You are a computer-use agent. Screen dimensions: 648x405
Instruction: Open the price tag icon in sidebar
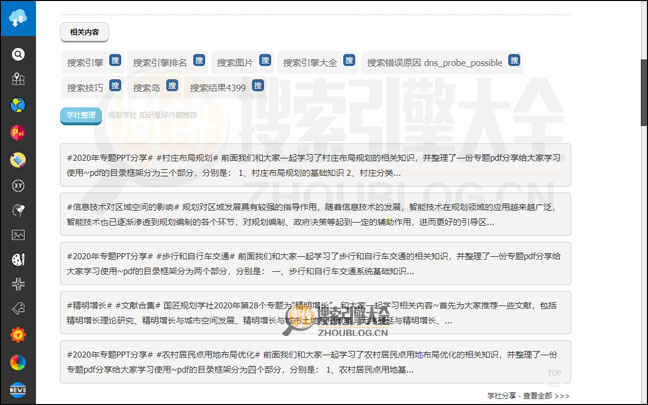click(18, 311)
